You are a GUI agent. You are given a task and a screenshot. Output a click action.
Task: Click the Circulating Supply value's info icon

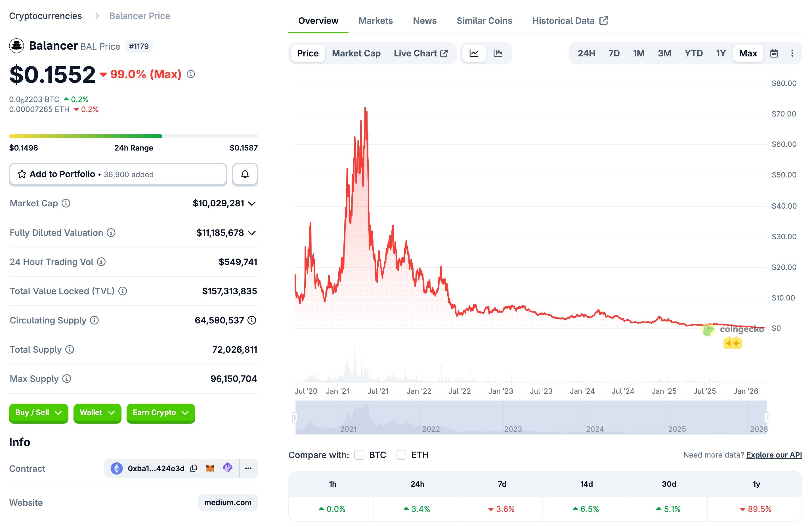(252, 320)
